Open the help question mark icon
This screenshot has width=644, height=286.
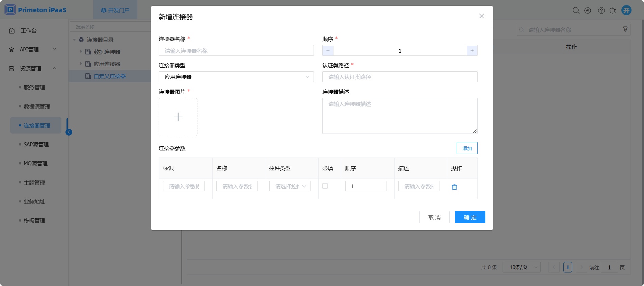coord(601,10)
